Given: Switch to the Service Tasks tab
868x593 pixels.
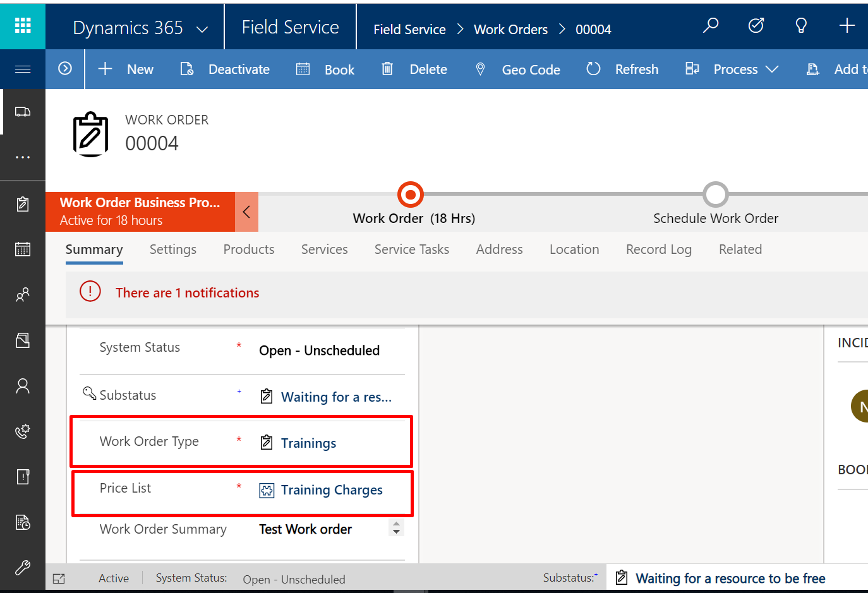Looking at the screenshot, I should click(x=411, y=249).
